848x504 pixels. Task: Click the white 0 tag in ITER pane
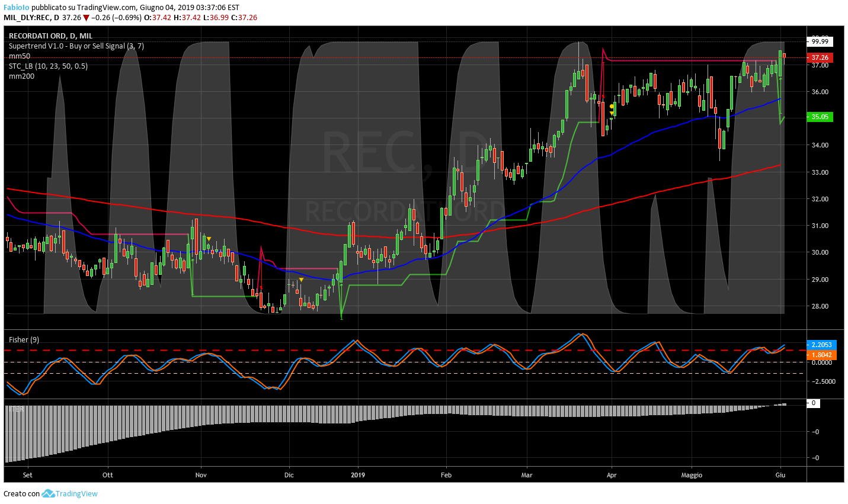[814, 403]
